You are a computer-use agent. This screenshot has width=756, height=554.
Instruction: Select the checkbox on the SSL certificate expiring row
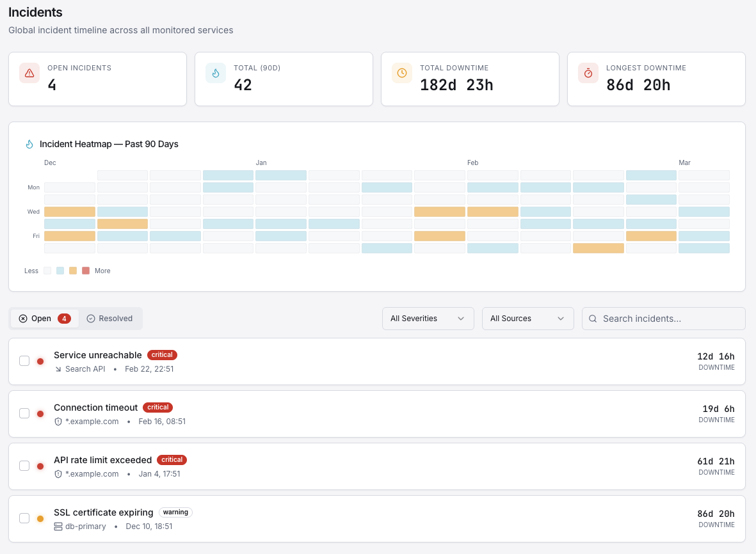coord(24,518)
